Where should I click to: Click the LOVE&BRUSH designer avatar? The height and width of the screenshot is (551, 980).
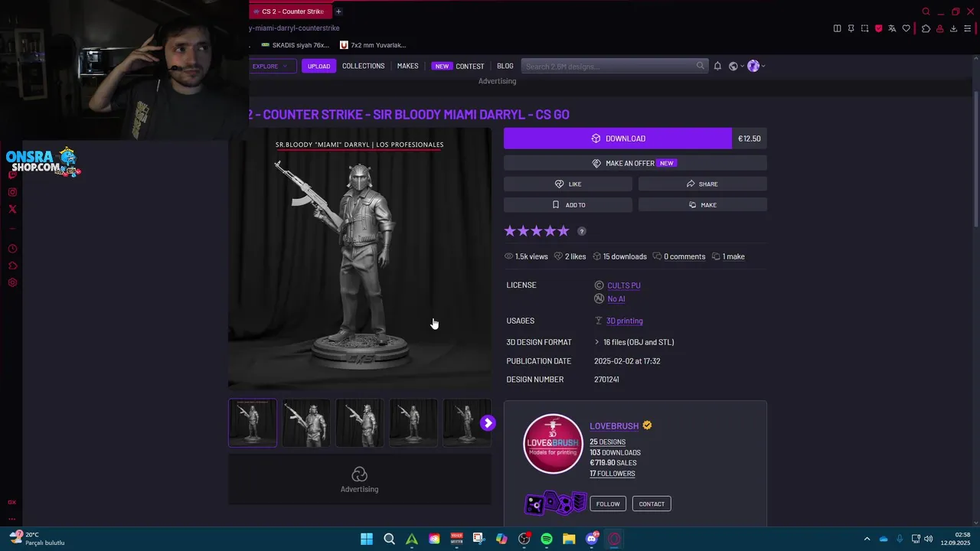553,444
